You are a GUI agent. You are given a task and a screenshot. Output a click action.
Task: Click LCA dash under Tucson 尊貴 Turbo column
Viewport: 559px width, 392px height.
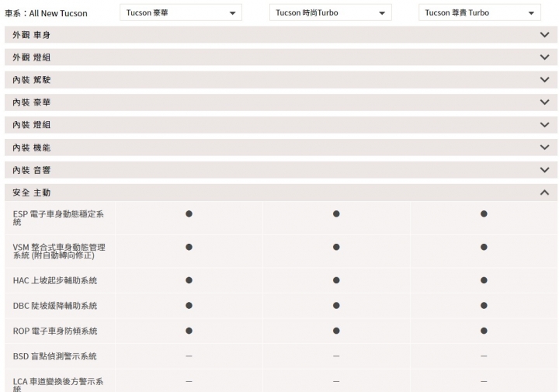click(484, 381)
